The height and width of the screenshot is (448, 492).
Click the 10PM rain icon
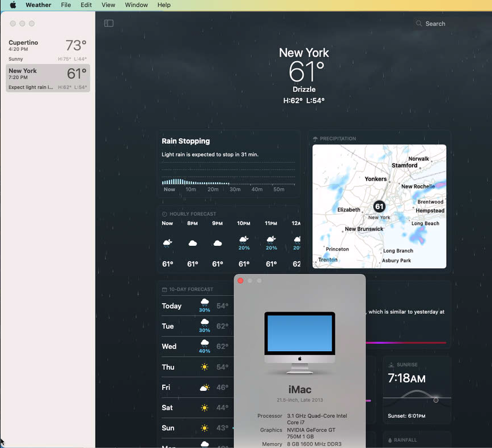244,240
